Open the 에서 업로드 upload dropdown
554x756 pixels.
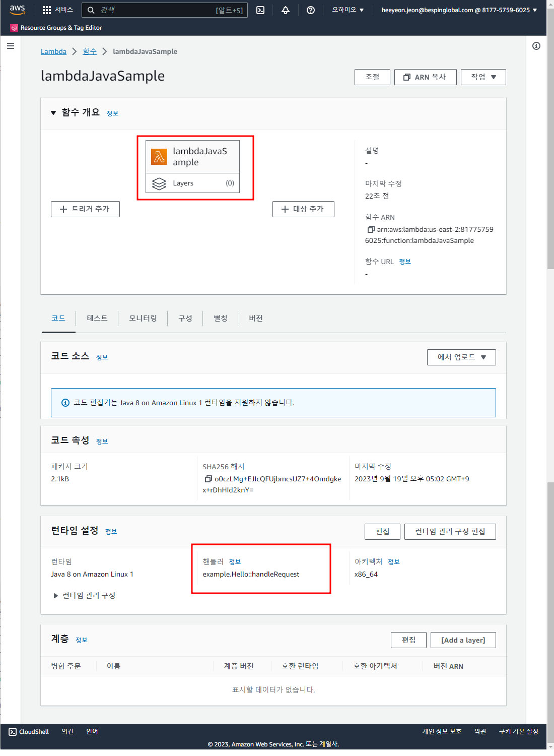pyautogui.click(x=461, y=357)
